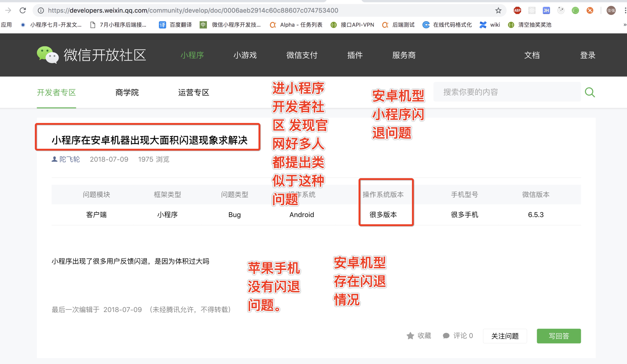Click the Android table cell
This screenshot has height=364, width=627.
(302, 214)
